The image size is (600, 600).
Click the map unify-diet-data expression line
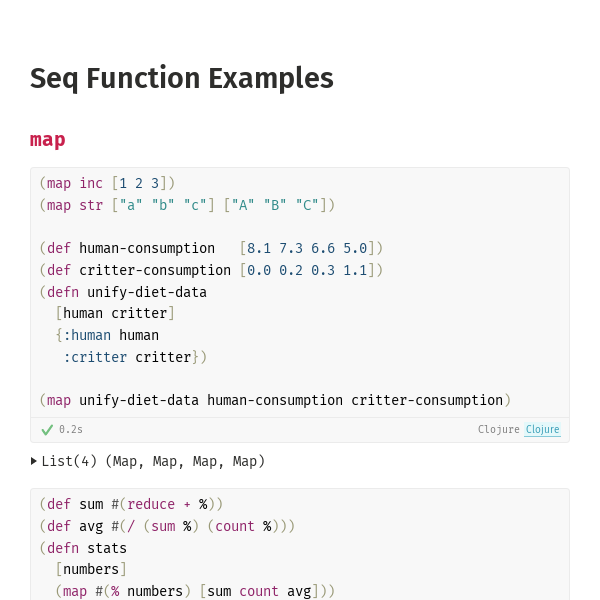pyautogui.click(x=275, y=400)
